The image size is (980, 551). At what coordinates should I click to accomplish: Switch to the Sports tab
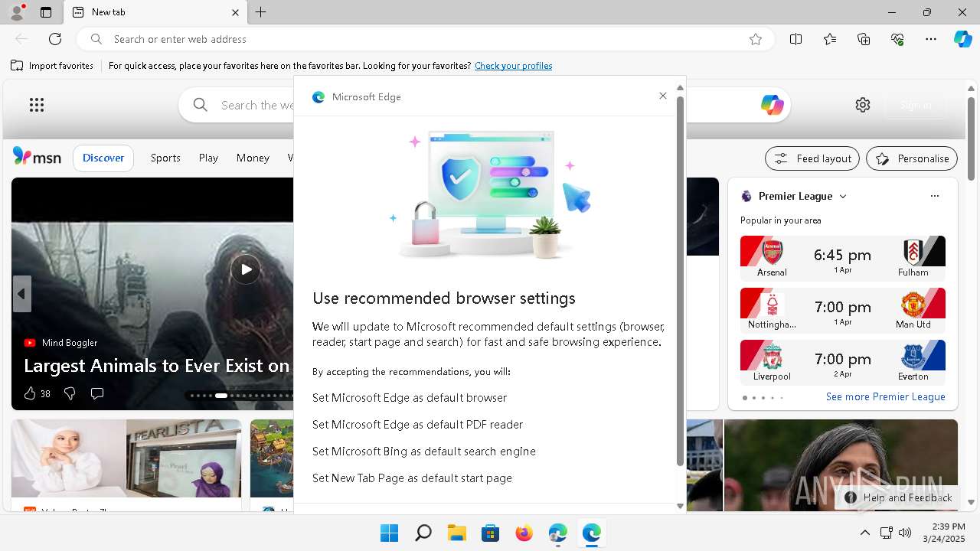[x=165, y=158]
